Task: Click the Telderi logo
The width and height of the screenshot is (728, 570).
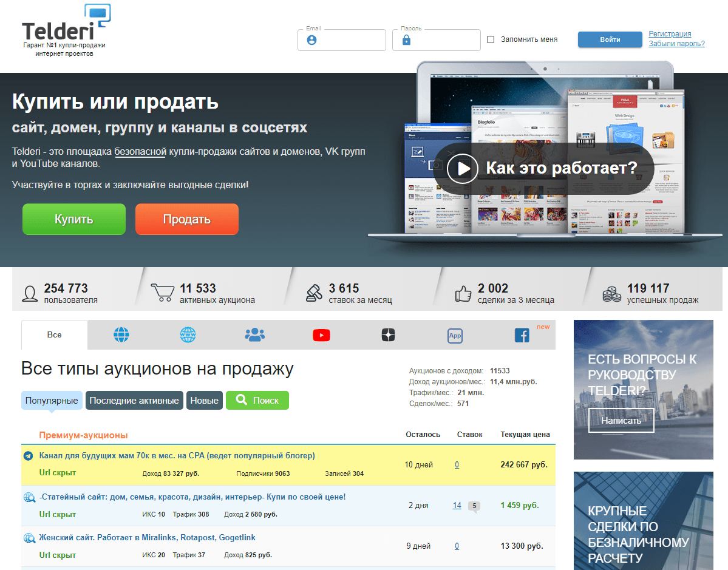Action: click(x=66, y=30)
